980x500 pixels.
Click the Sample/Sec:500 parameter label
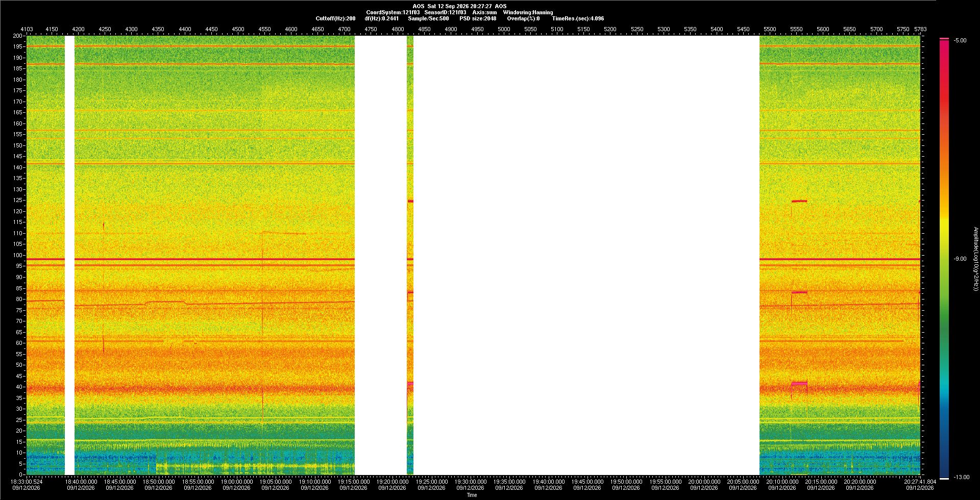pyautogui.click(x=428, y=18)
